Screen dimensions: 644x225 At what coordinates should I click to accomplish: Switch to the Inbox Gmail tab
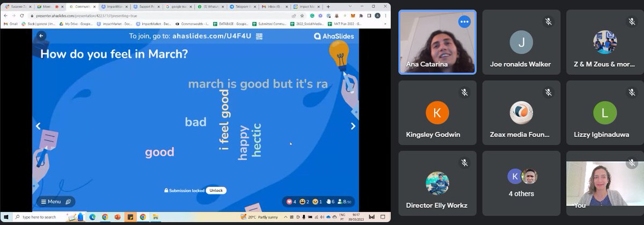click(275, 7)
